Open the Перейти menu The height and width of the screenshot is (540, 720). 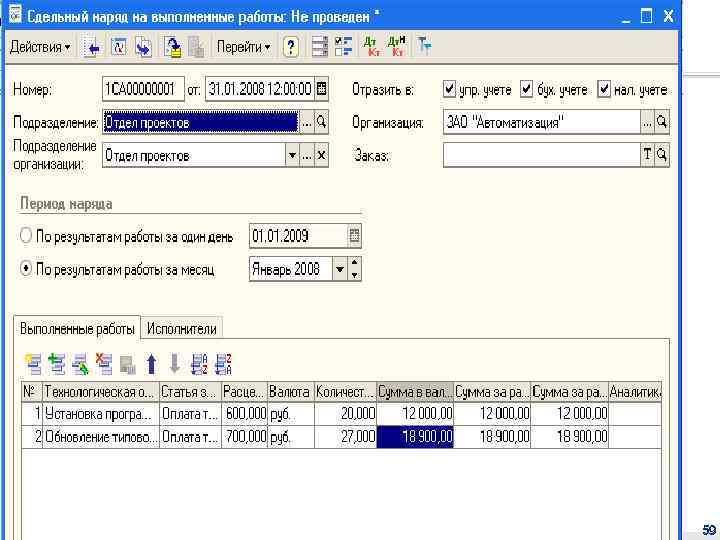click(244, 47)
